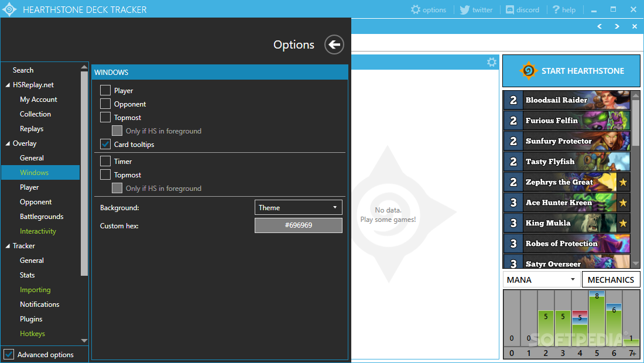
Task: Click the settings gear above stats panel
Action: click(x=492, y=62)
